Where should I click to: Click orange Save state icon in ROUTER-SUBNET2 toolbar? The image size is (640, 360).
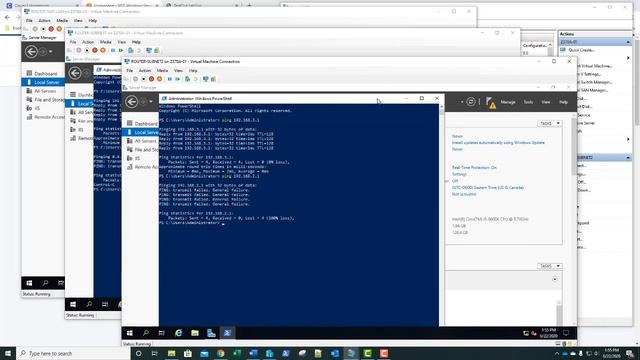160,79
